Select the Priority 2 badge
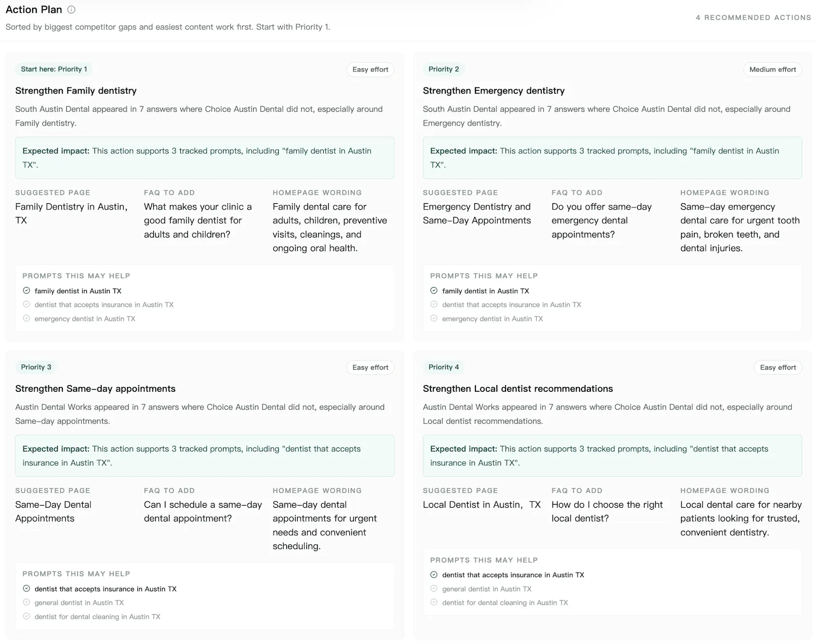 [444, 69]
